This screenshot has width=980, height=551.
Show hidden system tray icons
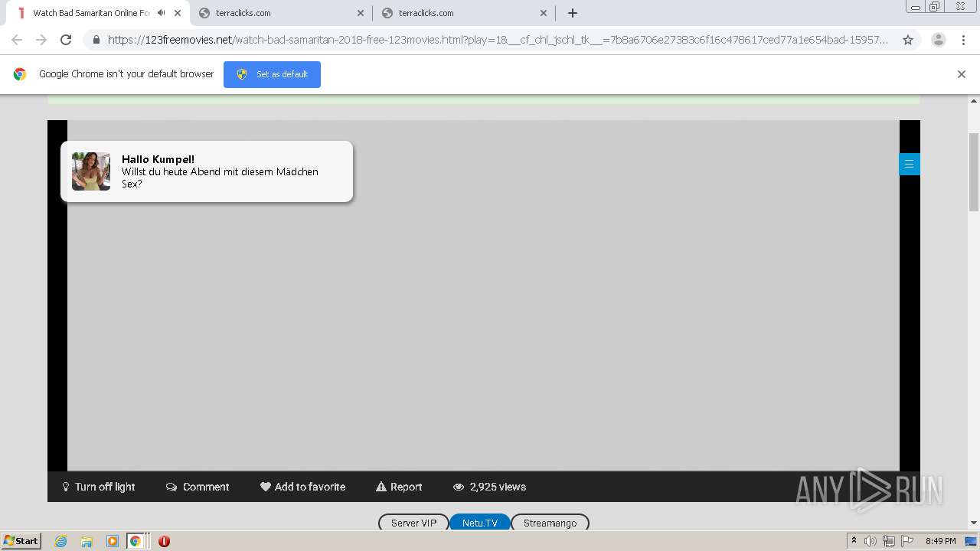[854, 541]
